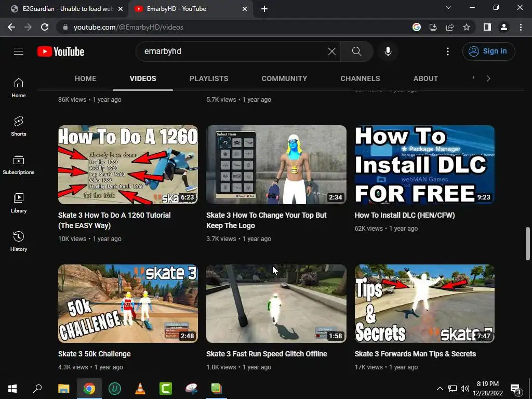Select the VIDEOS tab
The width and height of the screenshot is (532, 399).
click(x=143, y=78)
